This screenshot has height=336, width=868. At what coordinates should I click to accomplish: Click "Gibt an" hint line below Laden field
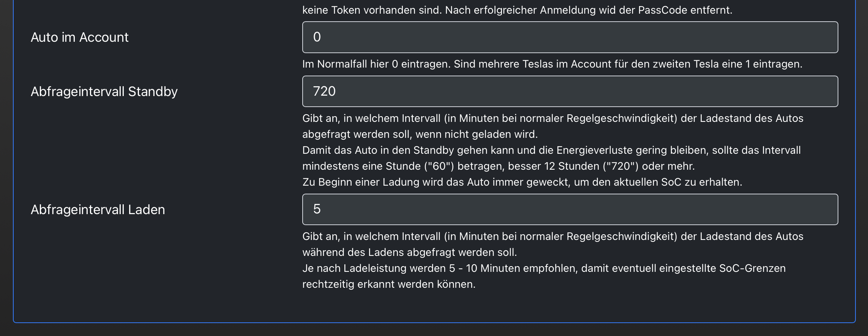coord(552,237)
